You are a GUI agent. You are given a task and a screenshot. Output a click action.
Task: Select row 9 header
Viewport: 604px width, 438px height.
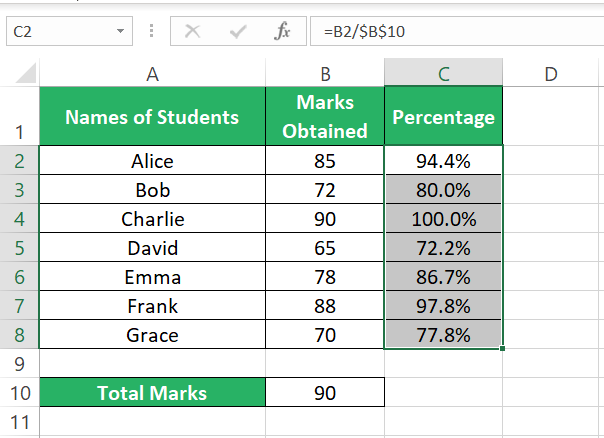19,363
